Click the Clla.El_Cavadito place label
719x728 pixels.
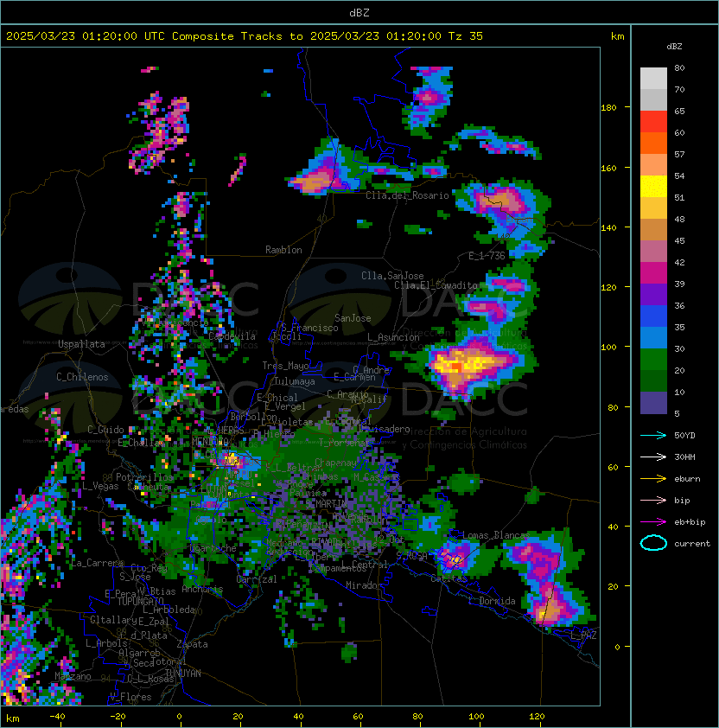436,285
